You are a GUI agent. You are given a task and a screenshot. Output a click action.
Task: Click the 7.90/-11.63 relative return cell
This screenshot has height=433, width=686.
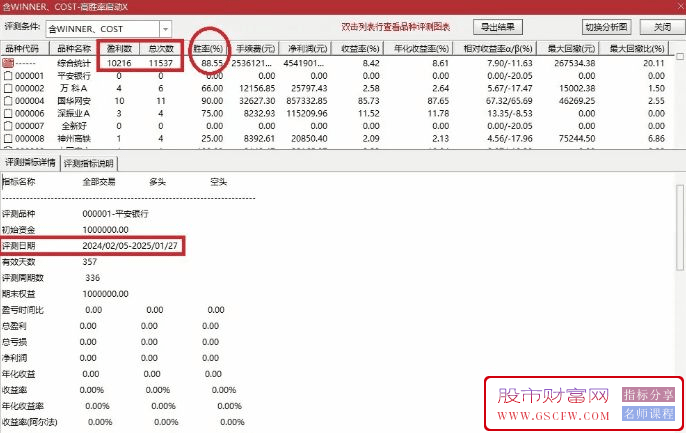[x=510, y=63]
